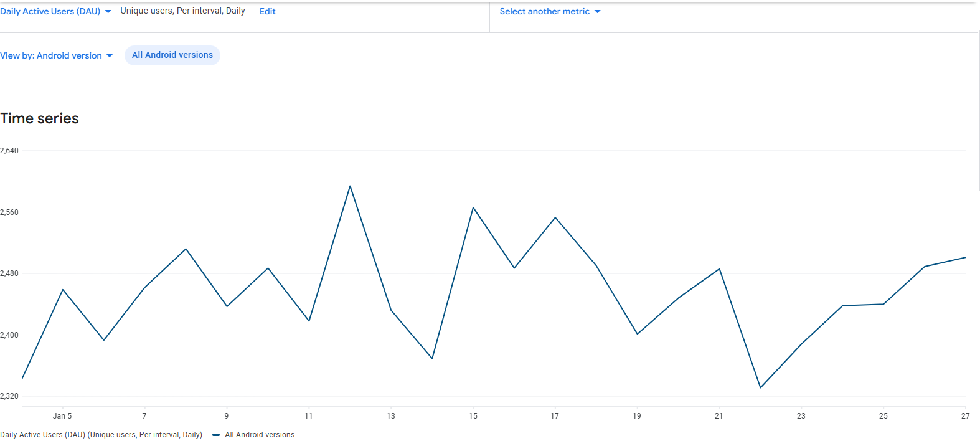
Task: Expand the View by: Android version dropdown
Action: 57,55
